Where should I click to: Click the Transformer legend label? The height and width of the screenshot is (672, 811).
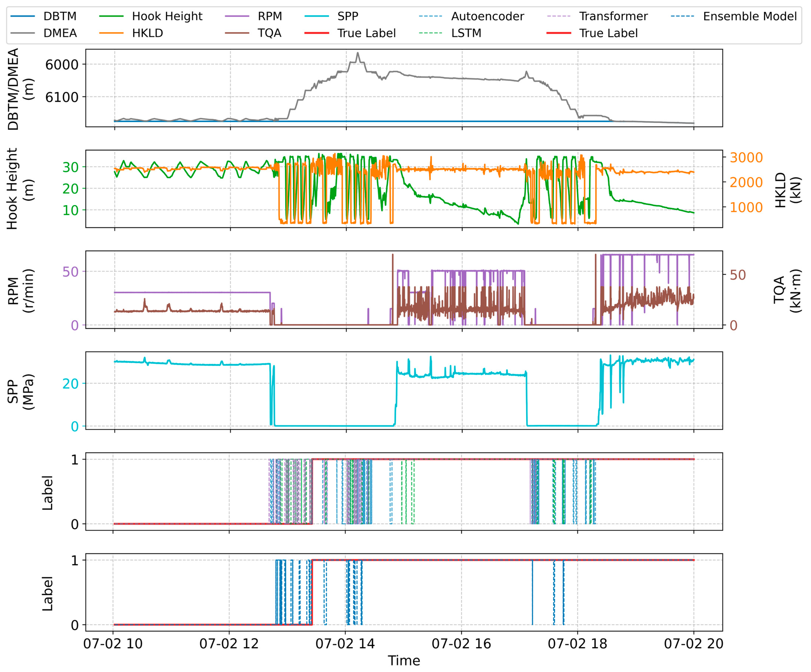(x=613, y=16)
